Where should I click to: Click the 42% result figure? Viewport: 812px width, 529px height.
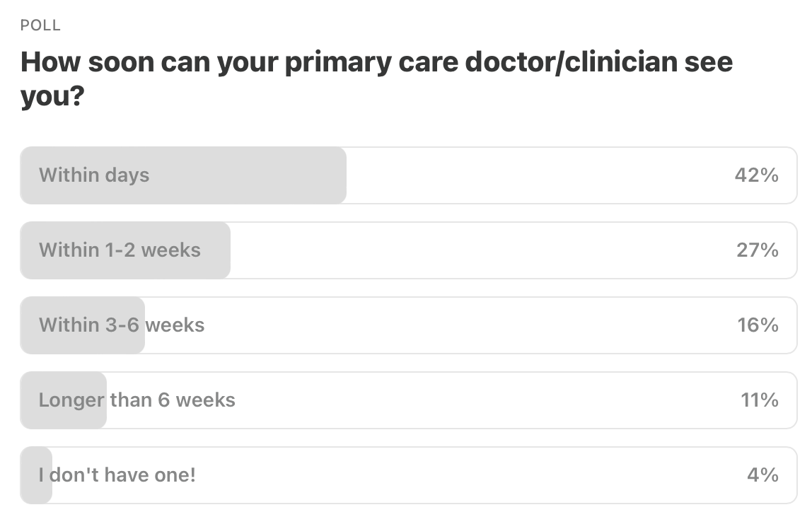pyautogui.click(x=756, y=175)
